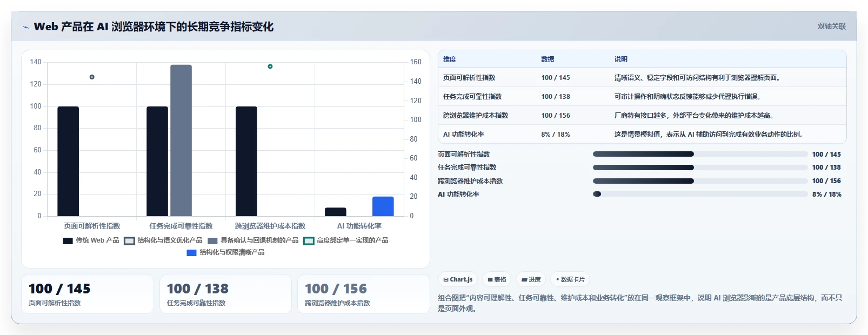
Task: Click the description starting 这是情景模拟值
Action: click(709, 135)
